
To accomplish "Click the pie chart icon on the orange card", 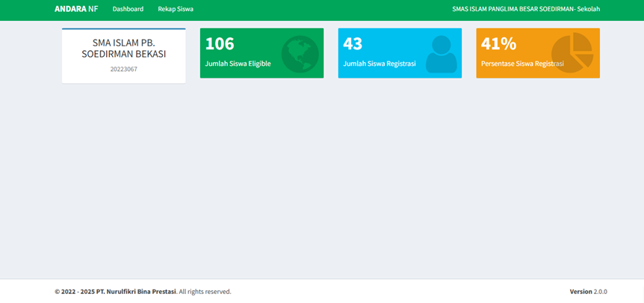I will 572,53.
